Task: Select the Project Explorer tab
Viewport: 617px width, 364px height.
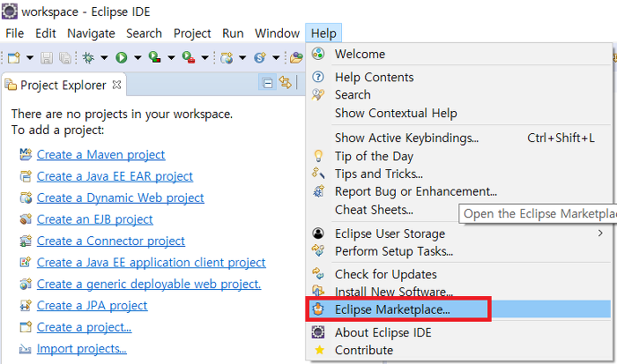Action: point(63,85)
